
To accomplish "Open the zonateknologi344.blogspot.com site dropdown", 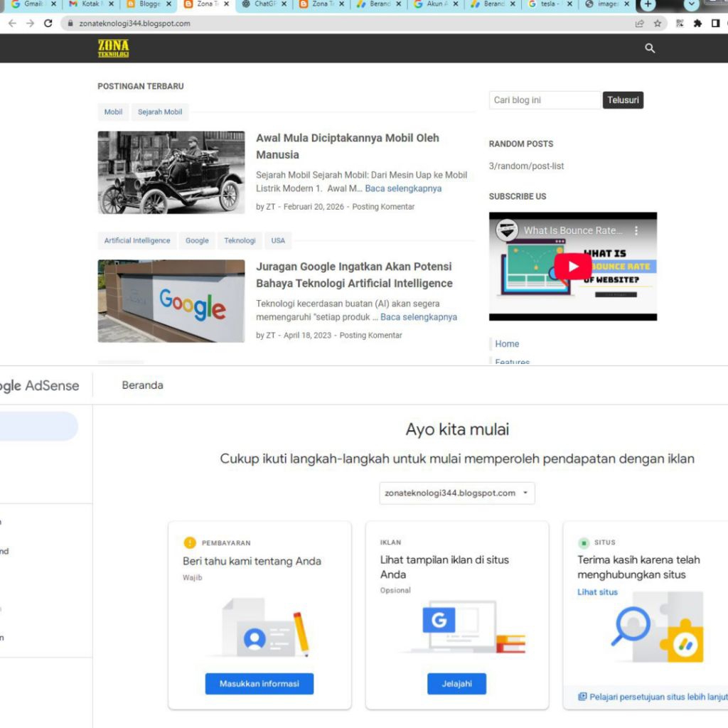I will pyautogui.click(x=456, y=493).
